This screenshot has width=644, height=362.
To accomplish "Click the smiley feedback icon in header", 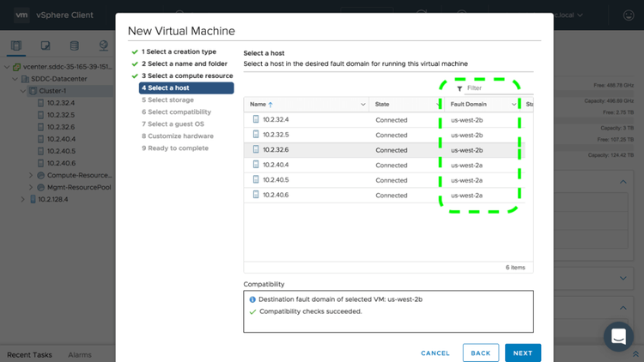I will pos(628,15).
